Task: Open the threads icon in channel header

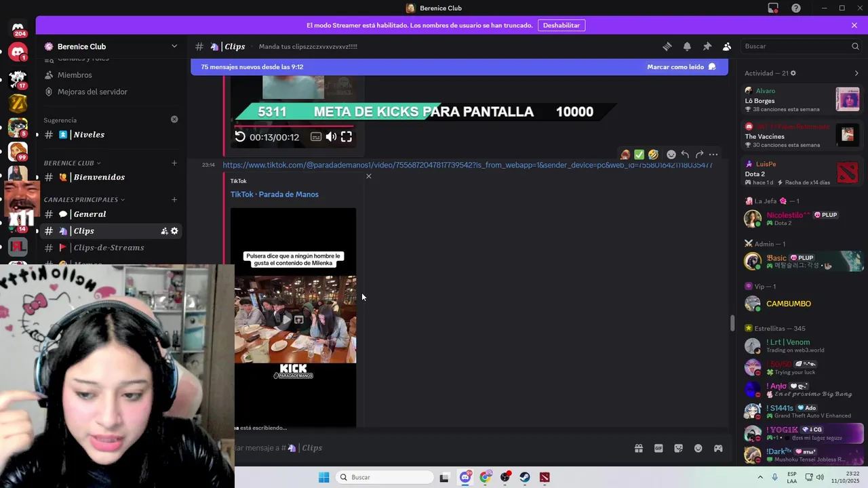Action: point(667,46)
